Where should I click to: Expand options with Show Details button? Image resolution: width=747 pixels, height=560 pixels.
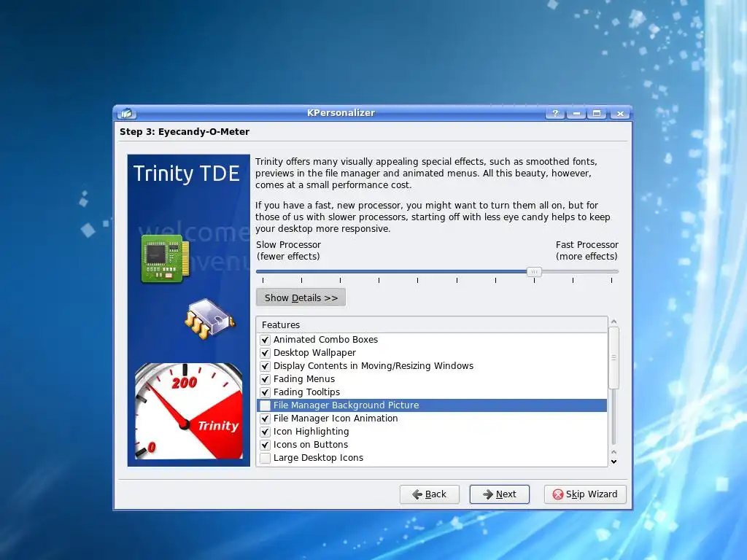pyautogui.click(x=301, y=297)
